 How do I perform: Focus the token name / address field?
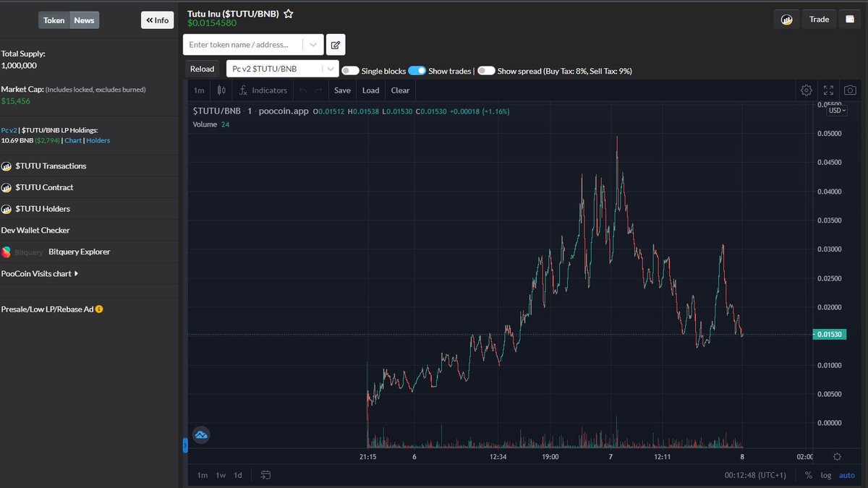coord(244,45)
